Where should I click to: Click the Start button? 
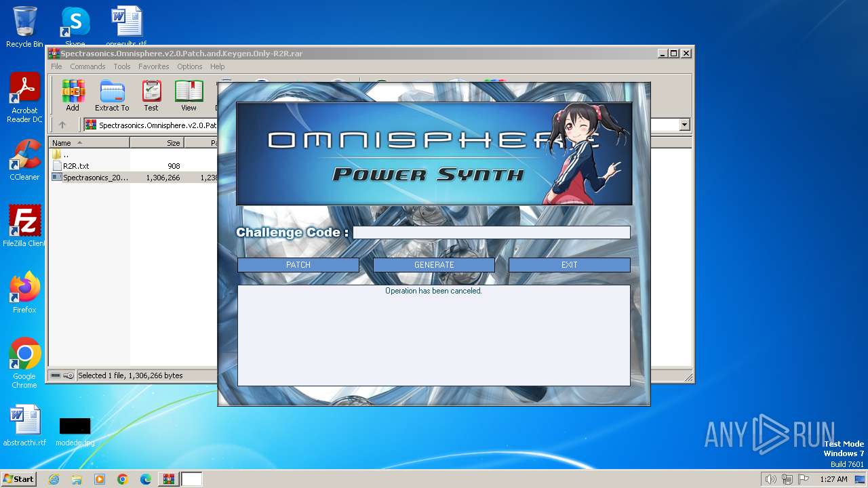pyautogui.click(x=18, y=479)
